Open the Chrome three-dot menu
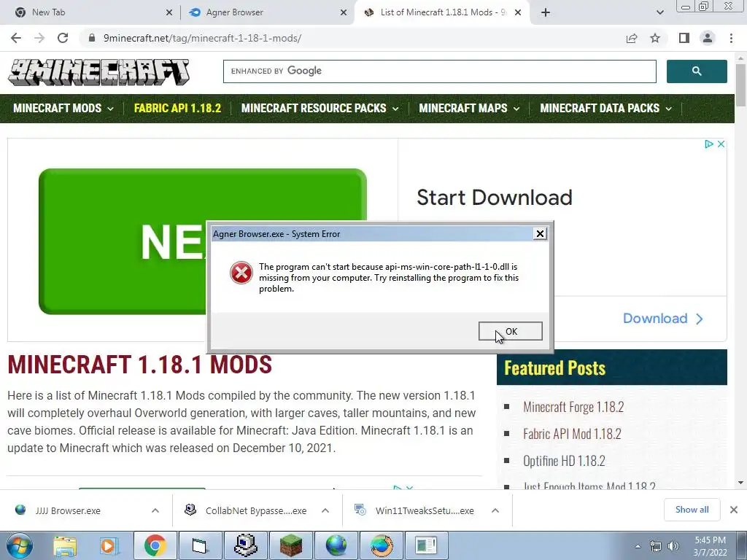747x560 pixels. (731, 38)
